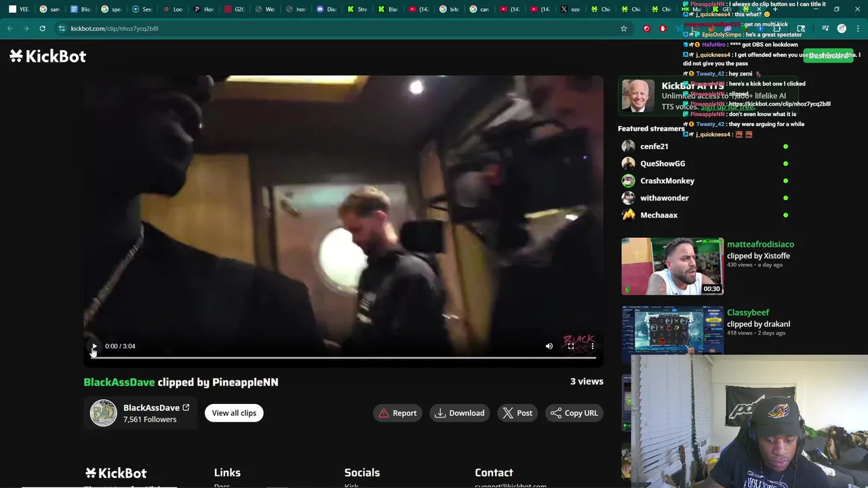Screen dimensions: 868x488
Task: Seek along the video progress bar
Action: 343,358
